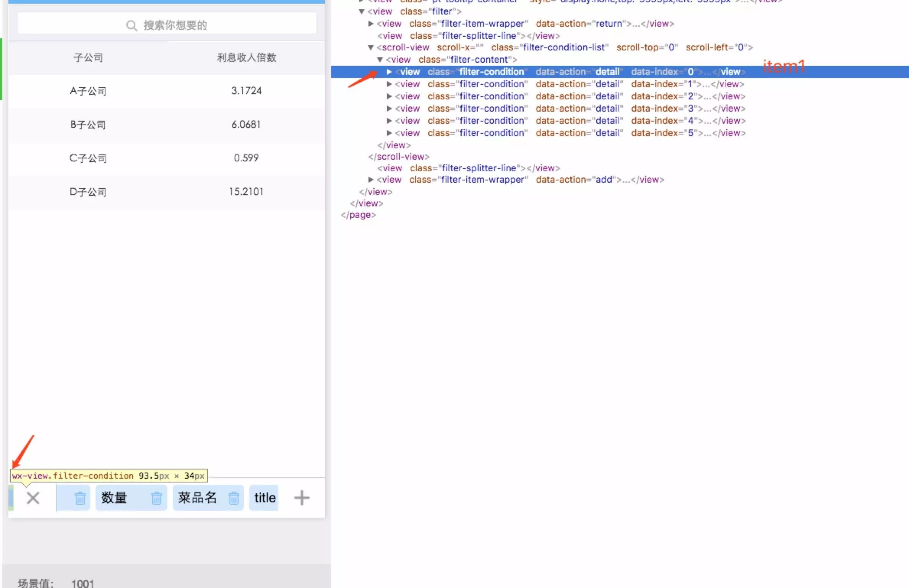The height and width of the screenshot is (588, 909).
Task: Expand filter-item-wrapper node with data-action return
Action: 370,24
